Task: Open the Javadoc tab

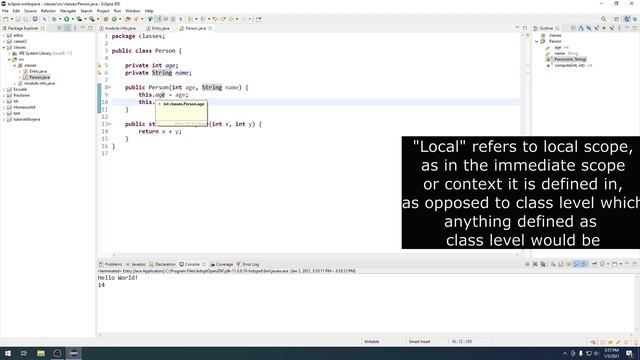Action: coord(136,264)
